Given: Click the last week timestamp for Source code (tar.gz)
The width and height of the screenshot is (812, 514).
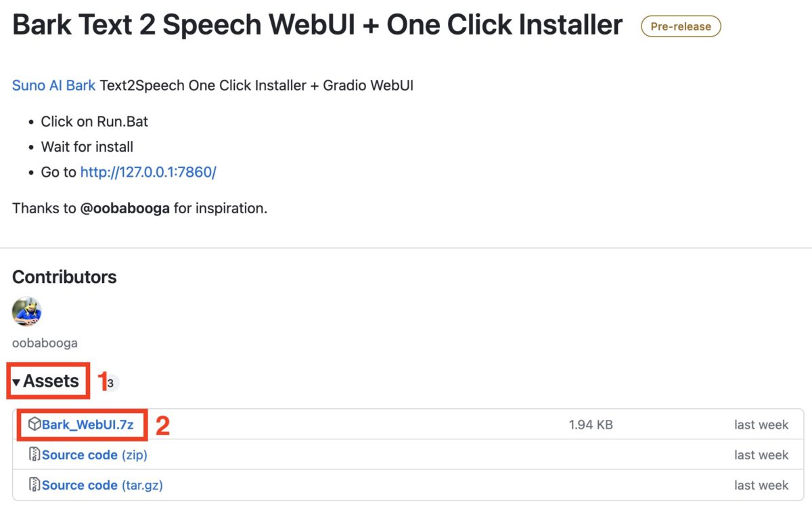Looking at the screenshot, I should tap(761, 485).
